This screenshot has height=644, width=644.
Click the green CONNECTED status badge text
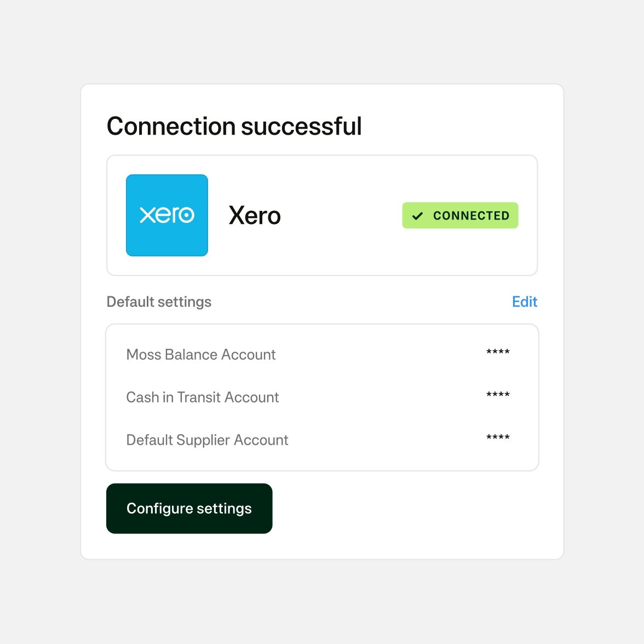[x=471, y=216]
